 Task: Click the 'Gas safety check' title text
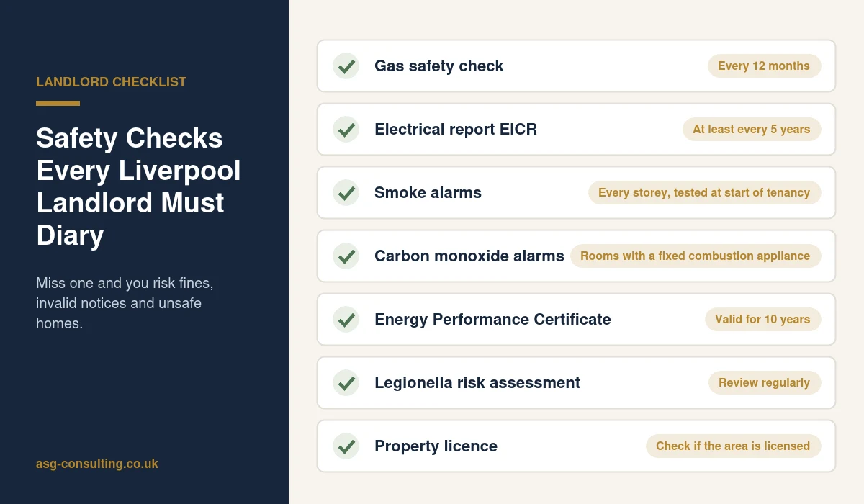click(x=439, y=66)
